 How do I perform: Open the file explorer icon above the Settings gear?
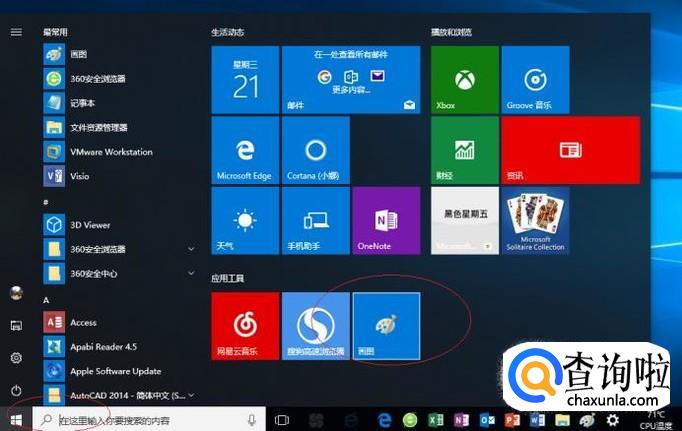[16, 325]
